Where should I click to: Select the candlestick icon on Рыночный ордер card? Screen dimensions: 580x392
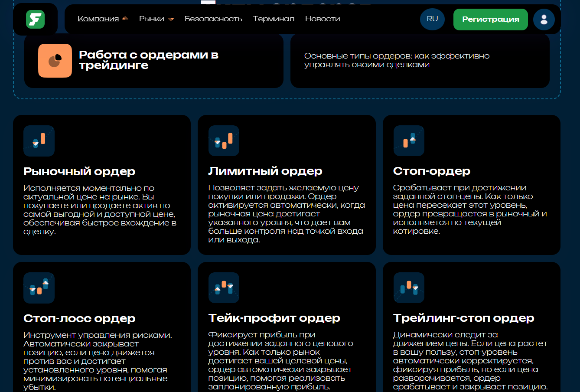coord(39,140)
